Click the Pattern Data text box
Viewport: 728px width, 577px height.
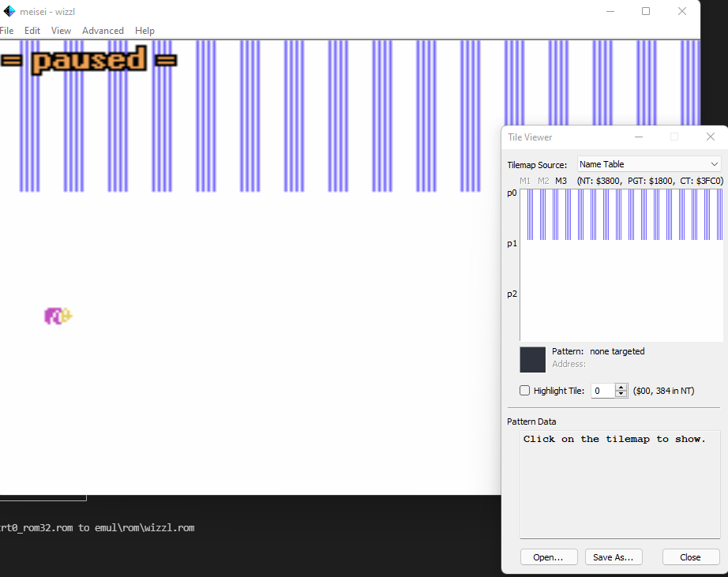[620, 485]
